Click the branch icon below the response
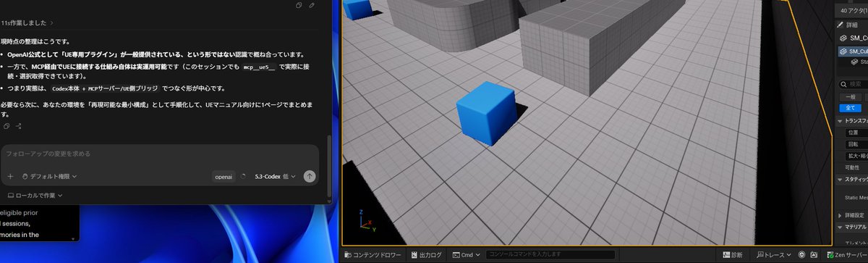Screen dimensions: 868x263 [19, 126]
